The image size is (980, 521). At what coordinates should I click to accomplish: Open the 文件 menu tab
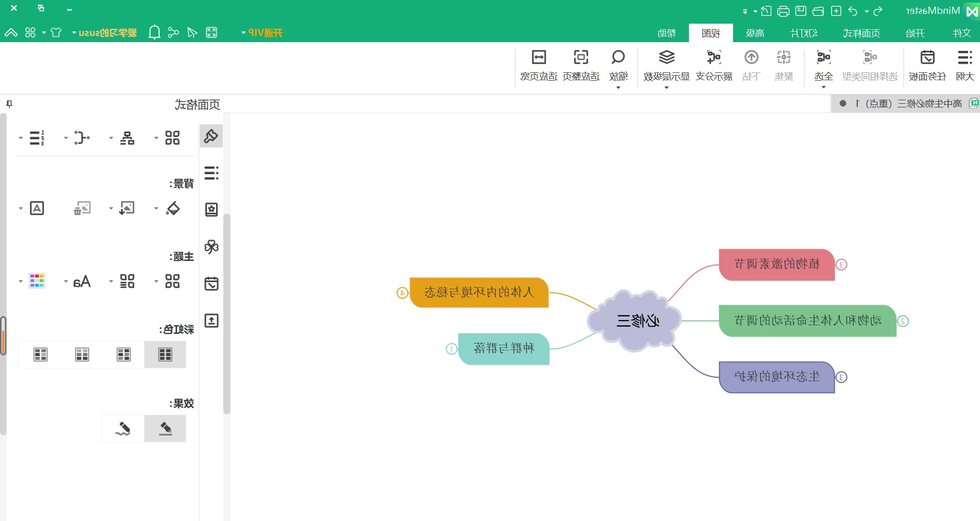coord(962,33)
